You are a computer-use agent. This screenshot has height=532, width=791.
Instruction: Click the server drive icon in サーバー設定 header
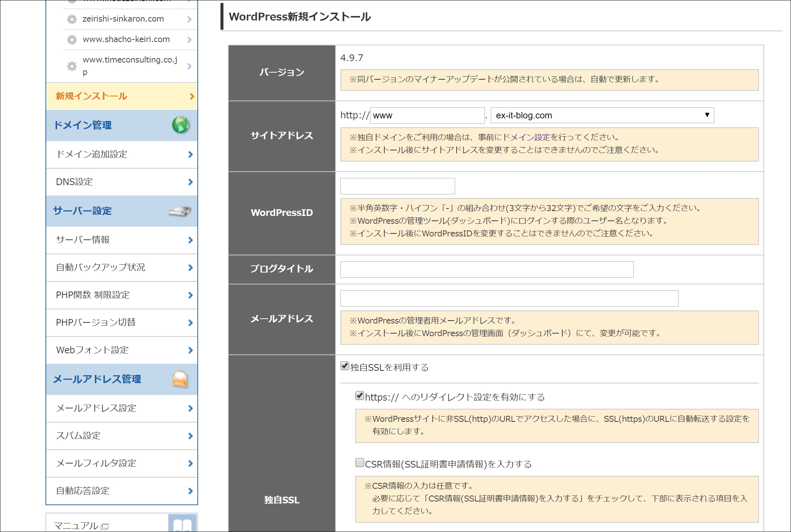click(x=180, y=211)
